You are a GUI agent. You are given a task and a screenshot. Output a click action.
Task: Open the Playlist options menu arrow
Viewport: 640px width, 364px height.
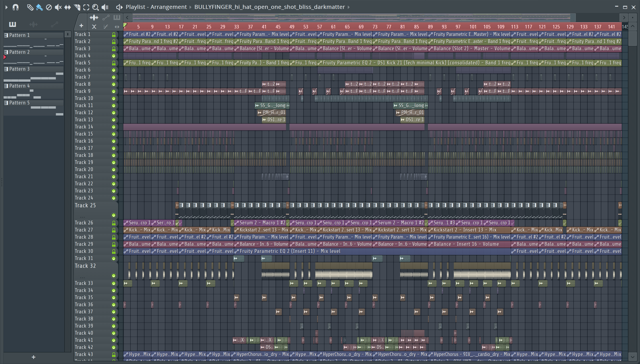[x=6, y=7]
